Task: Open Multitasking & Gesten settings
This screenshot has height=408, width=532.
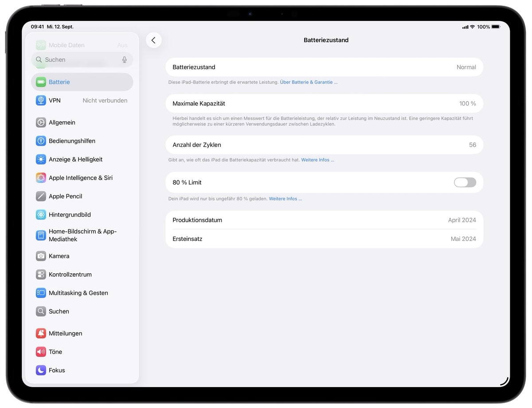Action: coord(78,293)
